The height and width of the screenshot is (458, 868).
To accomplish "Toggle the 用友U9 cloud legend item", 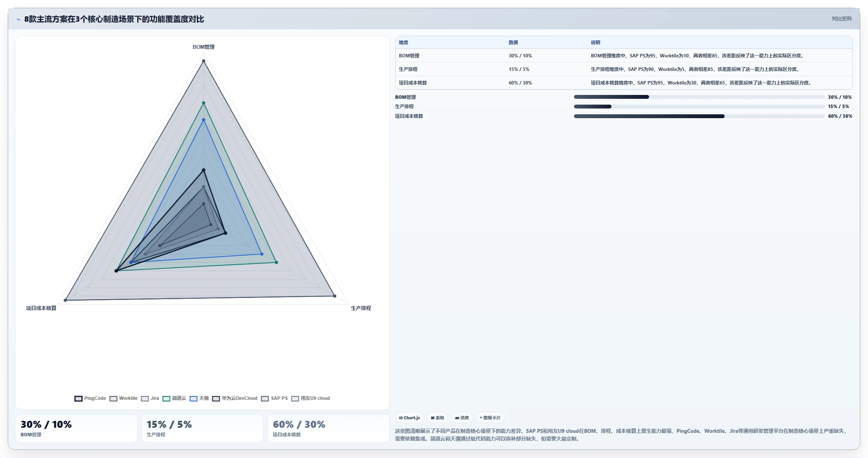I will [311, 398].
